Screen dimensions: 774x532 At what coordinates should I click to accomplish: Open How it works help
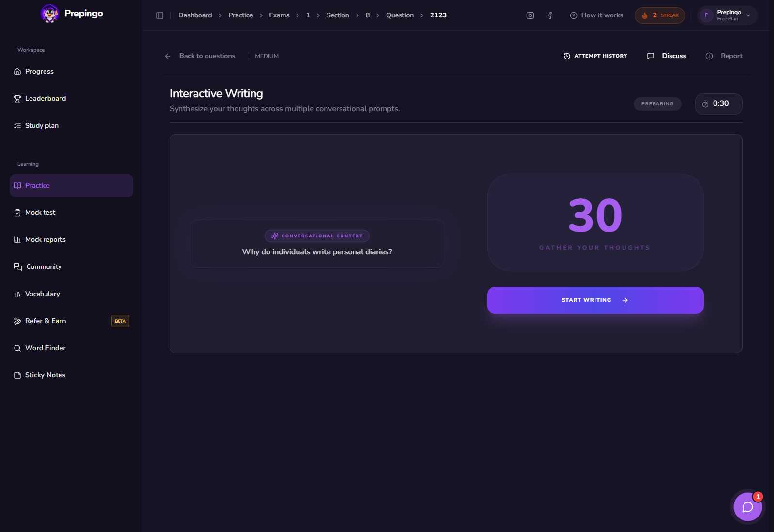click(x=596, y=15)
